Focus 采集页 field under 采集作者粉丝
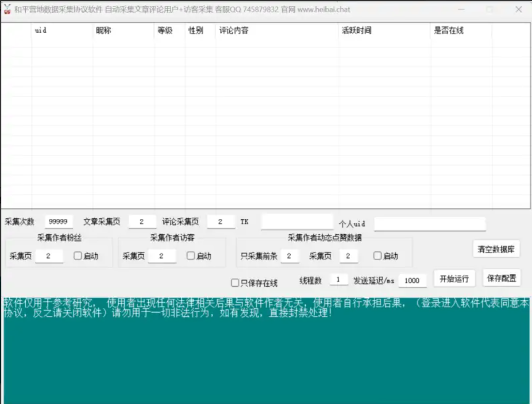Image resolution: width=532 pixels, height=404 pixels. [x=49, y=256]
